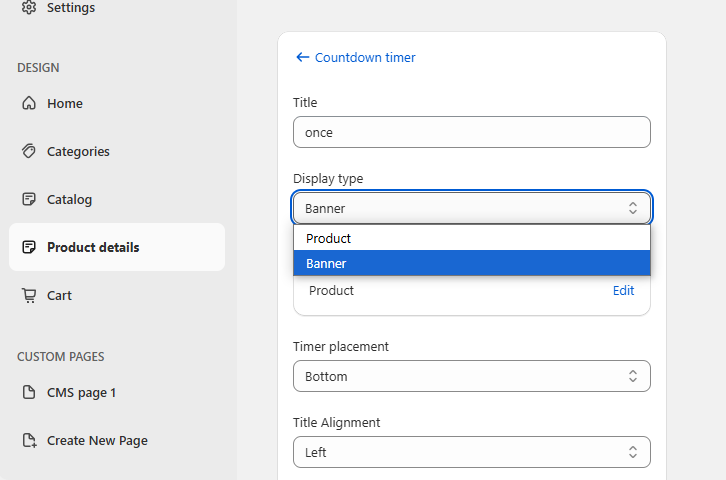This screenshot has height=480, width=726.
Task: Click the CUSTOM PAGES section heading
Action: pos(61,356)
